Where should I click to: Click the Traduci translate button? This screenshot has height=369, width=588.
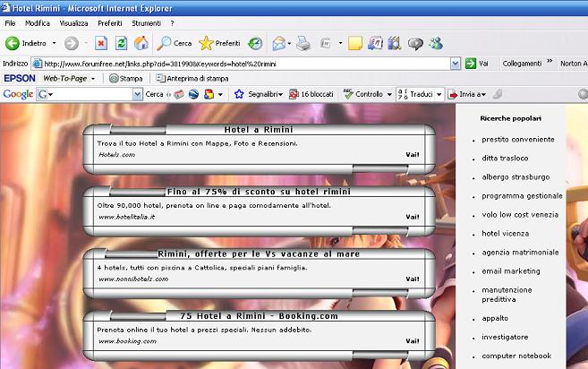415,94
